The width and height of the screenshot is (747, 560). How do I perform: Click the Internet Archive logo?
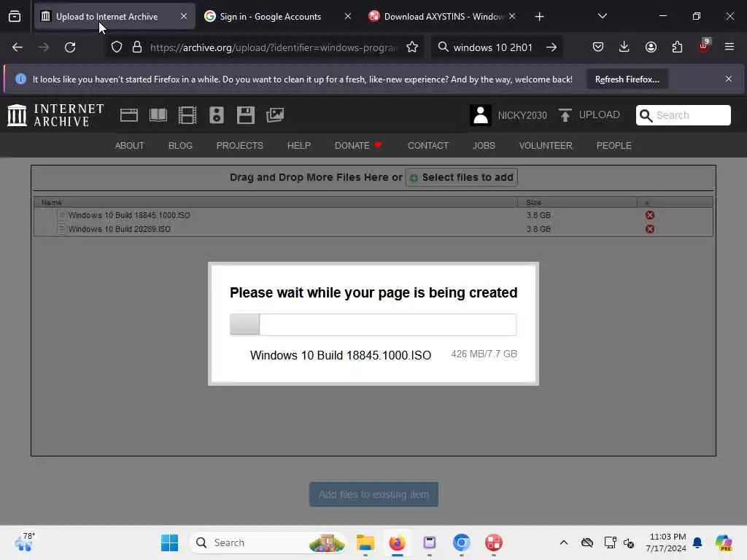(x=55, y=115)
